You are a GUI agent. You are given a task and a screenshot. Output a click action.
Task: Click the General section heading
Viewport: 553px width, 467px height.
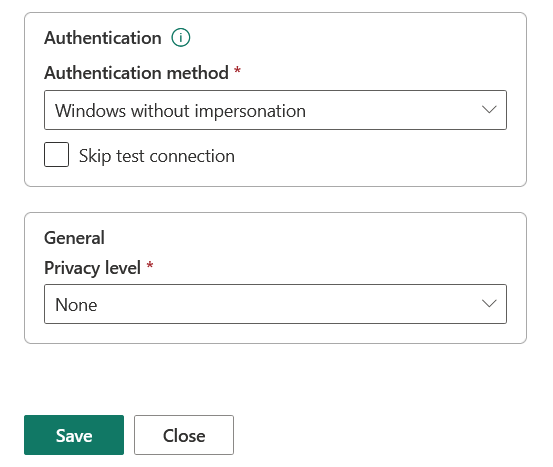(x=74, y=238)
